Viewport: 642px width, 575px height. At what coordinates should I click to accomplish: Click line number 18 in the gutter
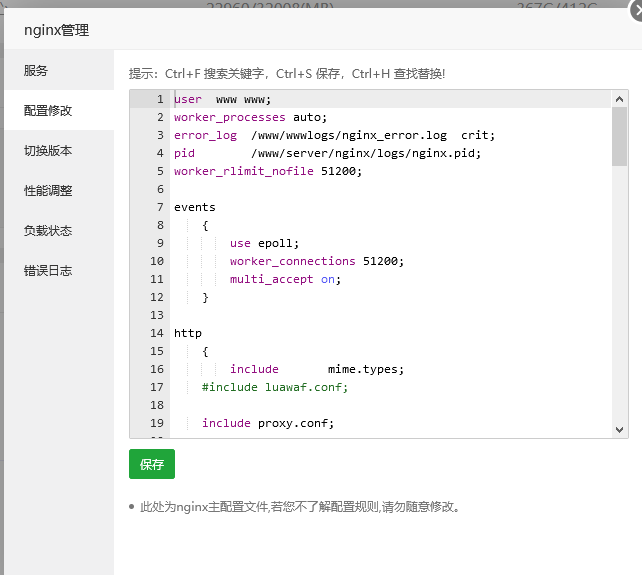click(x=157, y=405)
